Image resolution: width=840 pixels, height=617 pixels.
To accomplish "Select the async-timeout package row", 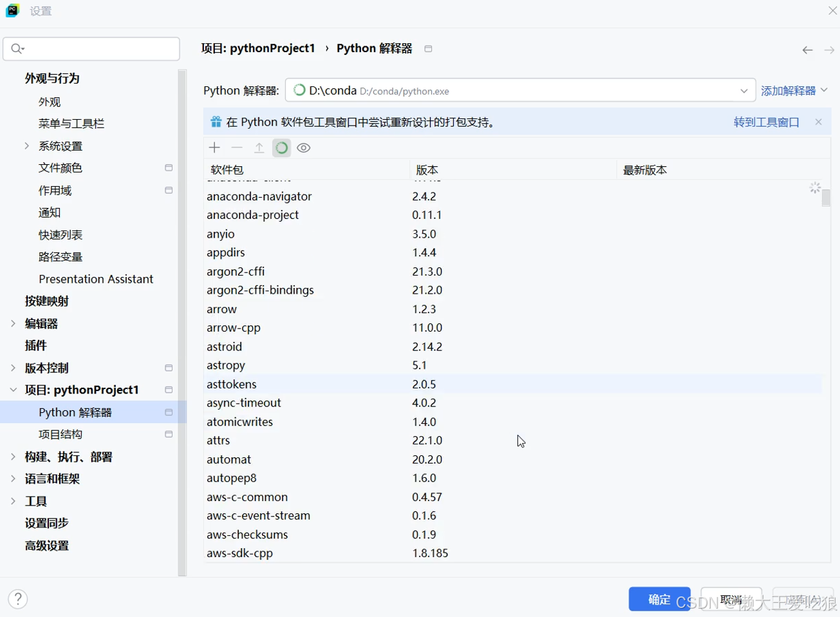I will click(513, 403).
